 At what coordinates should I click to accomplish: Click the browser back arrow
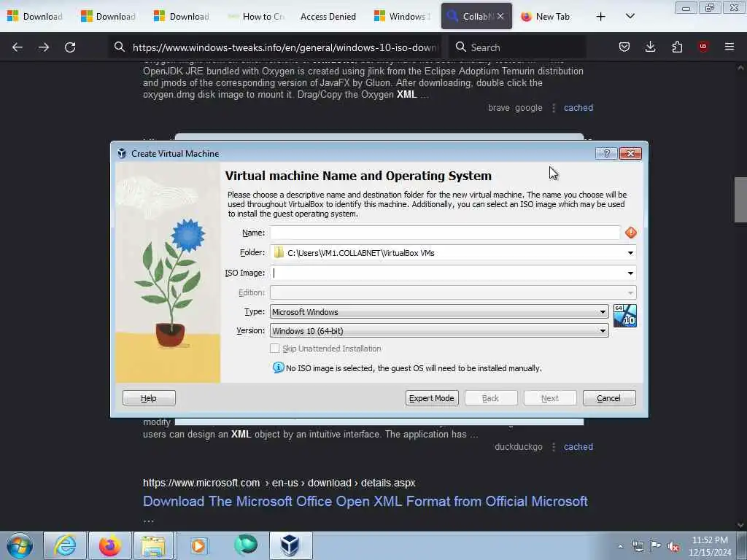(18, 47)
